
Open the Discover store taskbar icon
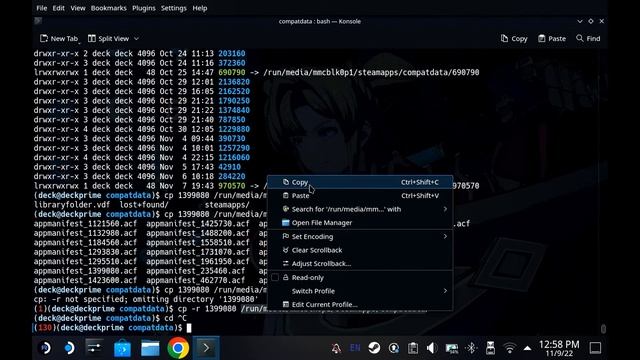click(122, 348)
